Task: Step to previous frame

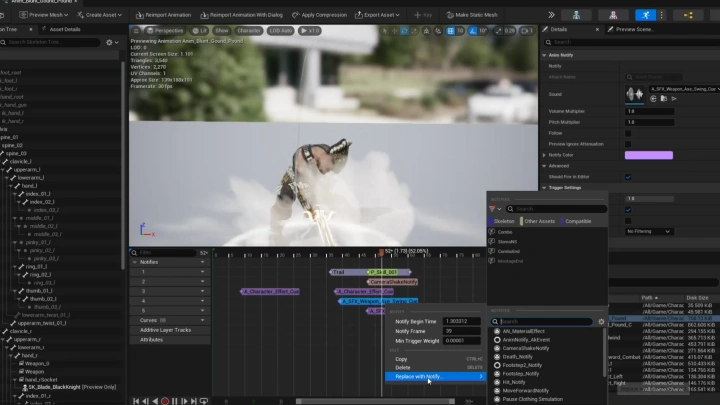Action: pos(146,401)
